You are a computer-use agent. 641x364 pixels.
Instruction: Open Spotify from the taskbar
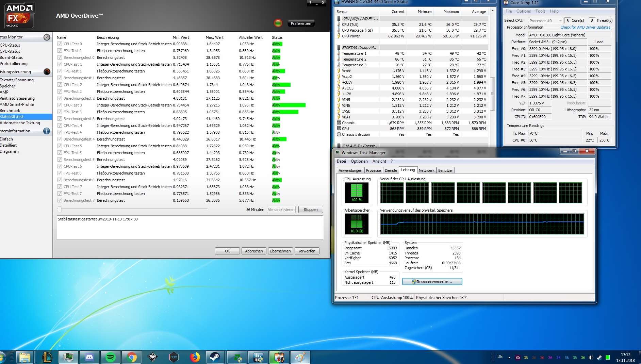coord(111,357)
